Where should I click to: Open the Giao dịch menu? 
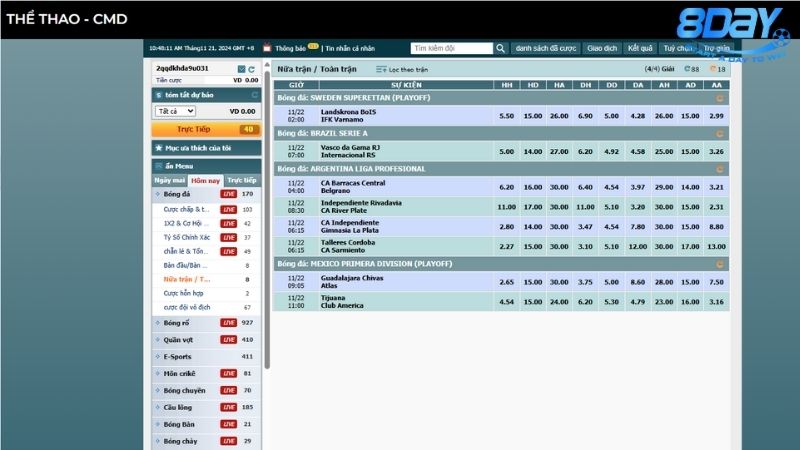[x=602, y=48]
